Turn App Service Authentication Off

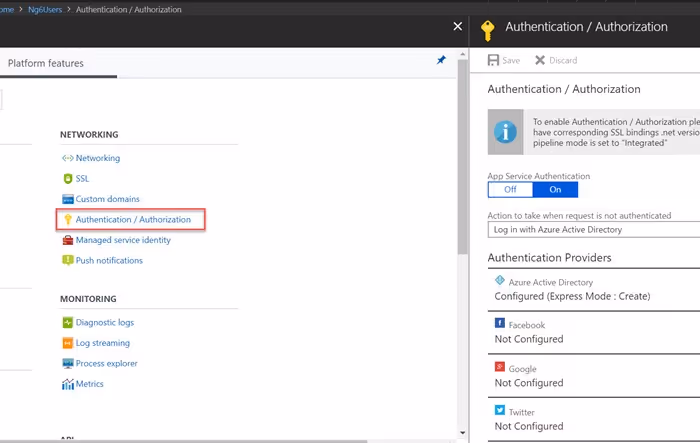[x=510, y=189]
